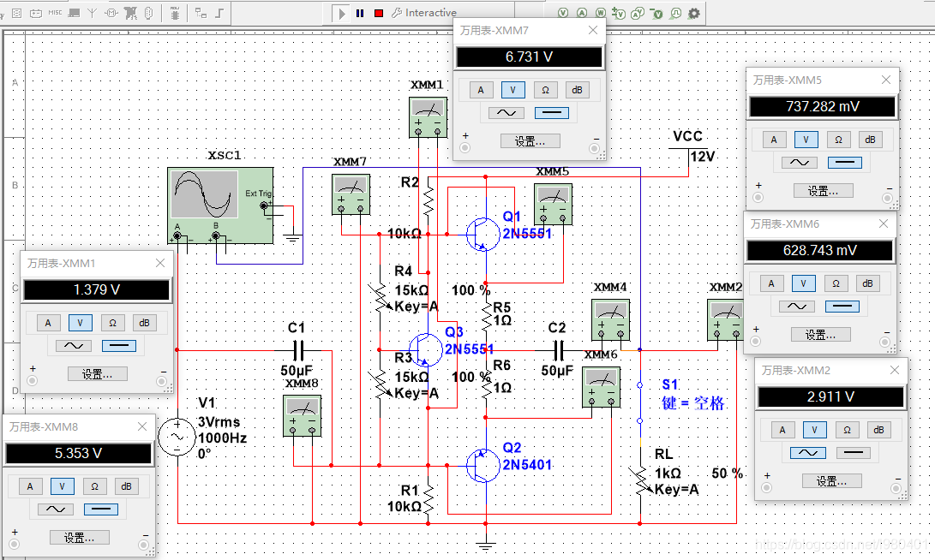
Task: Select capacitor C1 50µF
Action: (x=298, y=350)
